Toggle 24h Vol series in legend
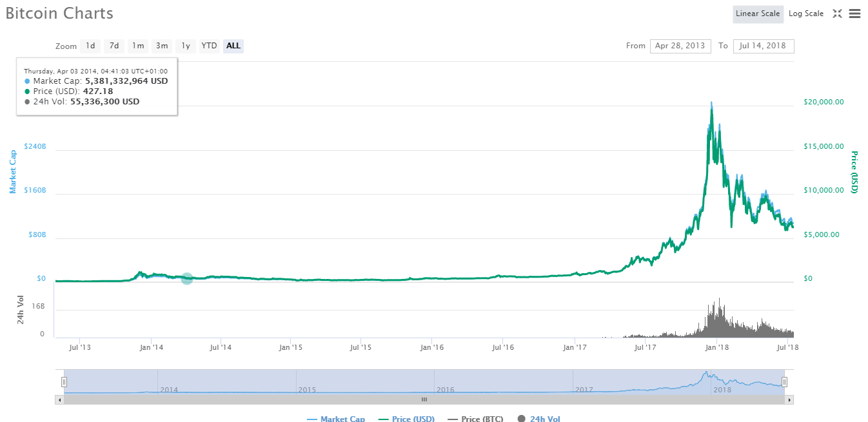The image size is (868, 422). 538,419
